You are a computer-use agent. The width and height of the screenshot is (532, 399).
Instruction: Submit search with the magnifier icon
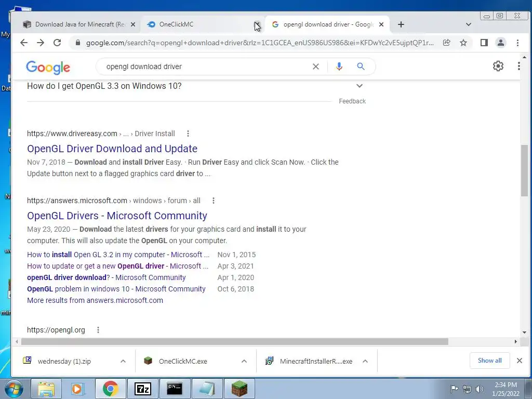coord(361,66)
